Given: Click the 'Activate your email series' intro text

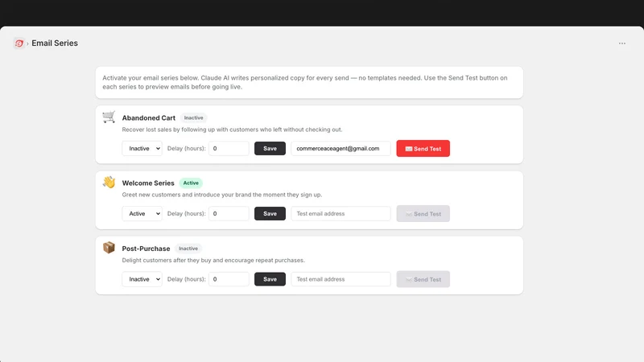Looking at the screenshot, I should 305,82.
